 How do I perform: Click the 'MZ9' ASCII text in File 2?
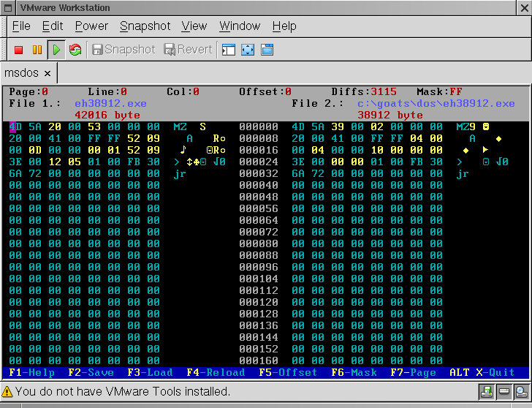(x=465, y=127)
